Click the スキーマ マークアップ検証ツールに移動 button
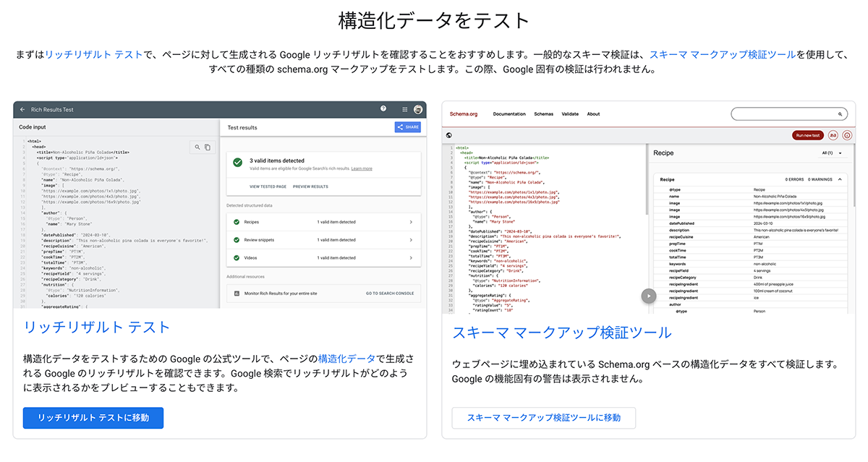This screenshot has height=462, width=868. click(x=543, y=418)
